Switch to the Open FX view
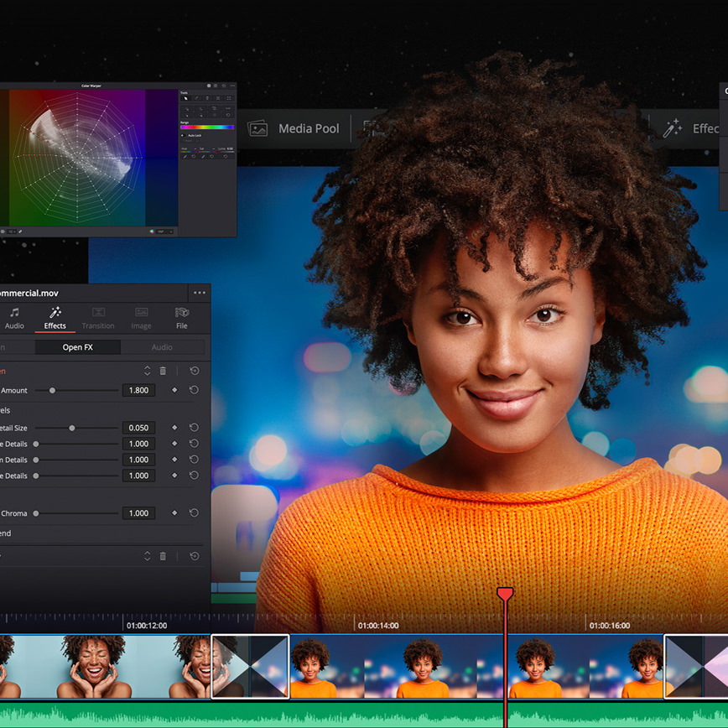 (x=79, y=346)
